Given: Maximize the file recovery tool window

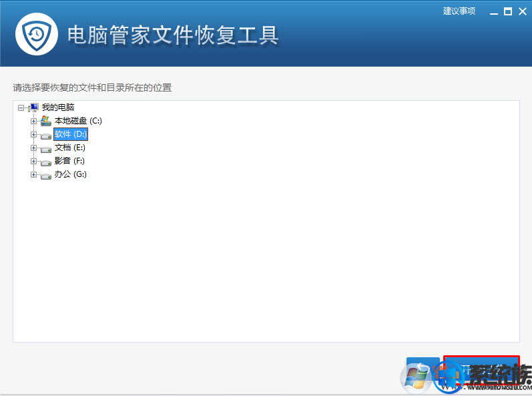Looking at the screenshot, I should point(508,11).
